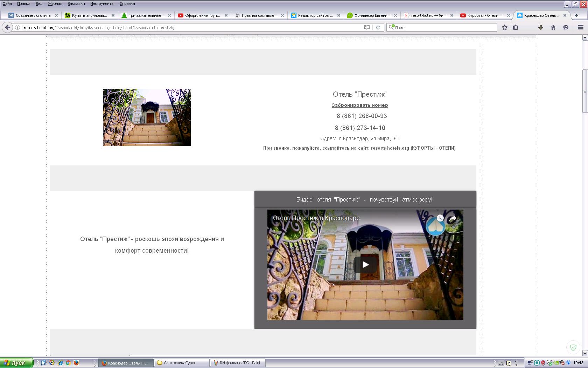
Task: Click the share arrow on the video
Action: (x=453, y=218)
